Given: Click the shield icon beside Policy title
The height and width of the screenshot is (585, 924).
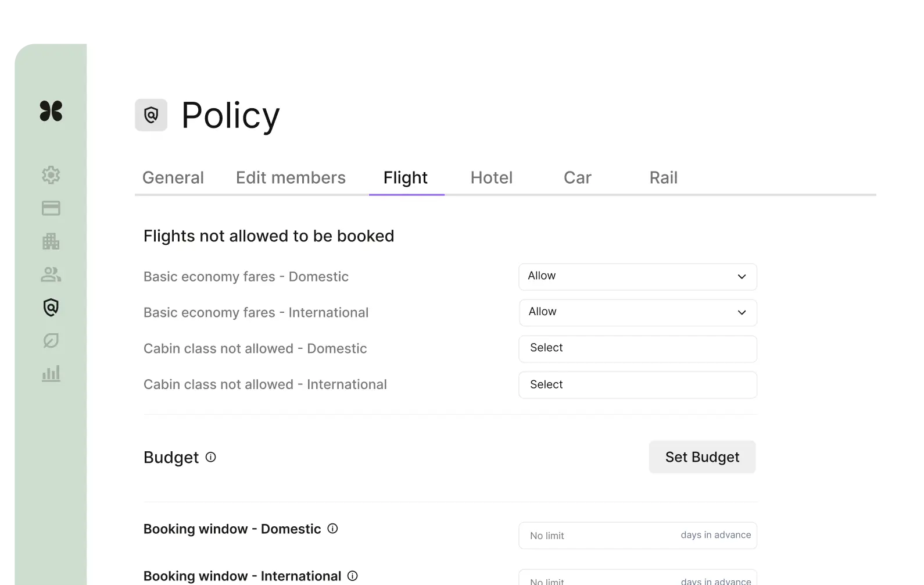Looking at the screenshot, I should pyautogui.click(x=151, y=115).
